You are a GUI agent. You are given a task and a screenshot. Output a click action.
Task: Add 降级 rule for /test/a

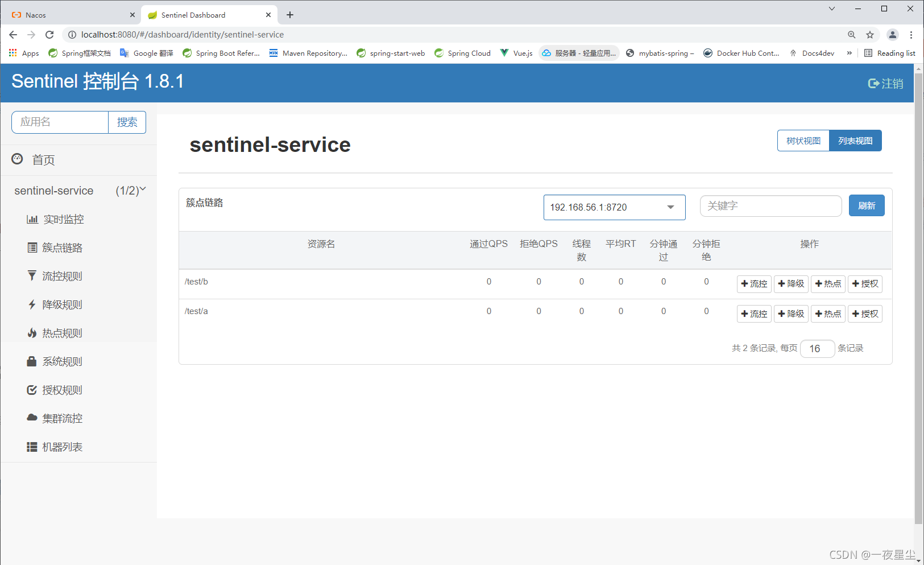pos(791,314)
